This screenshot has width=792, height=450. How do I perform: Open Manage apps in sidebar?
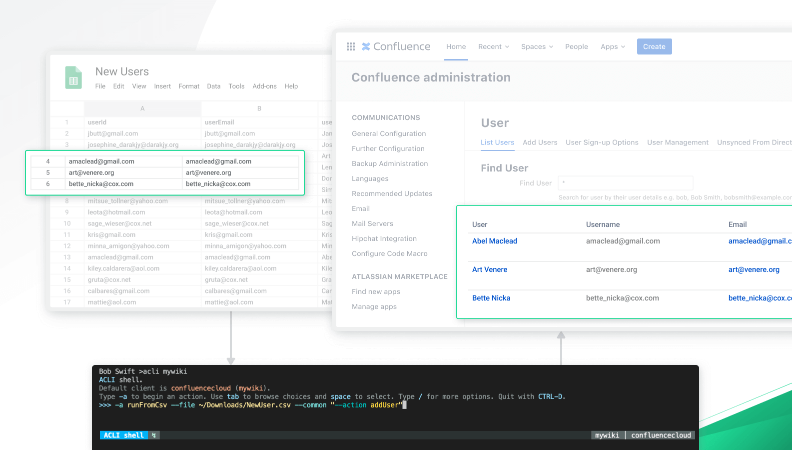coord(374,307)
